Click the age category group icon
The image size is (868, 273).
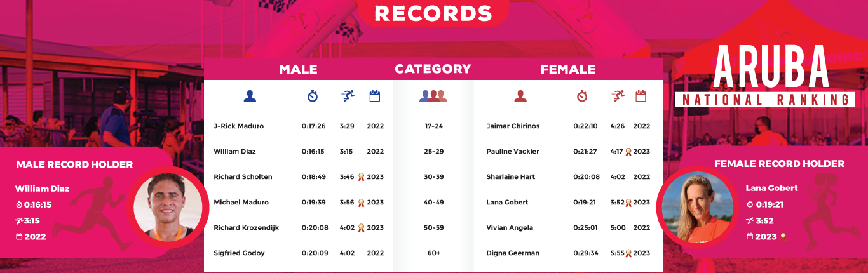433,96
